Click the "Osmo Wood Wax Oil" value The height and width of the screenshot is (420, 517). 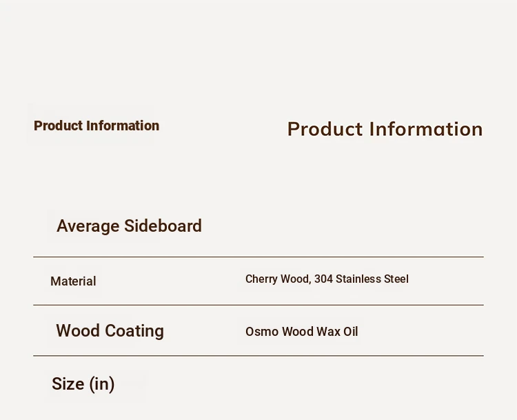pos(302,332)
